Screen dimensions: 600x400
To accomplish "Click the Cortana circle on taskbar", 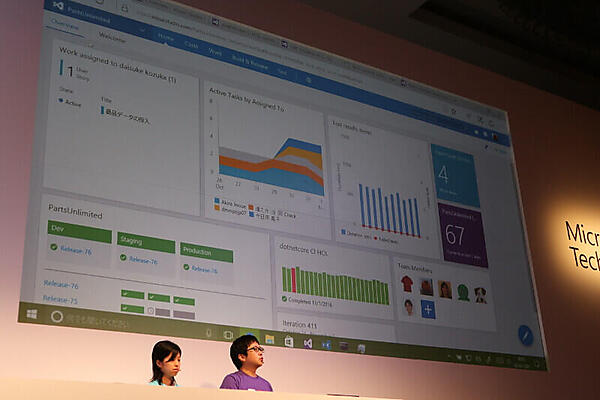I will click(x=57, y=317).
